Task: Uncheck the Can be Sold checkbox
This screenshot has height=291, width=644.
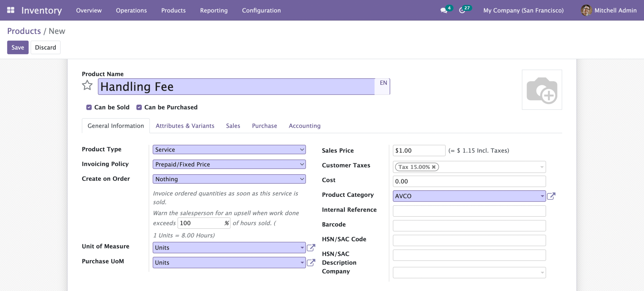Action: pos(89,107)
